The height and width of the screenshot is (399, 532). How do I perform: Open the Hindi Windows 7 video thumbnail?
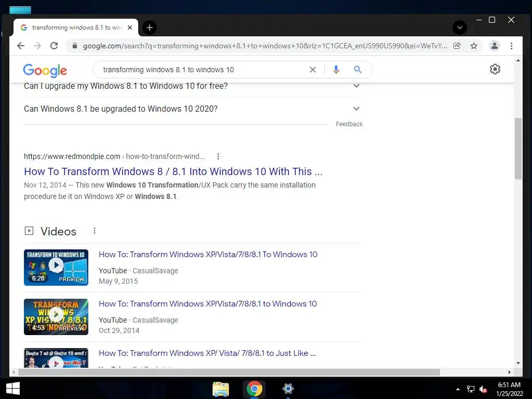pos(56,358)
